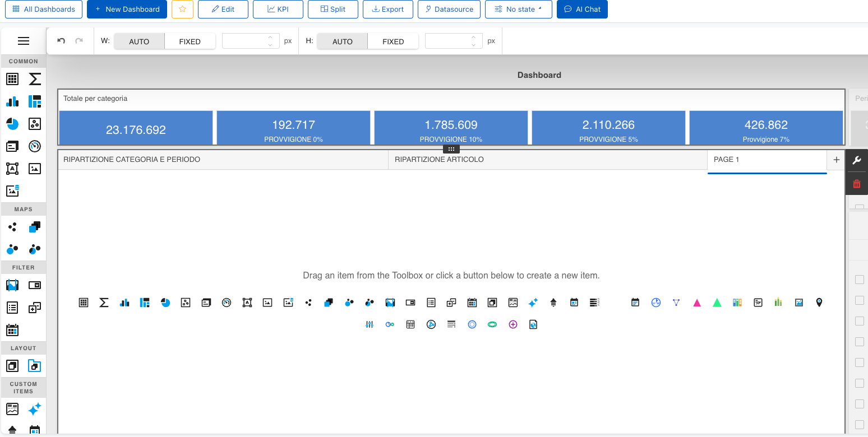The width and height of the screenshot is (868, 437).
Task: Undo the last designer action
Action: coord(61,41)
